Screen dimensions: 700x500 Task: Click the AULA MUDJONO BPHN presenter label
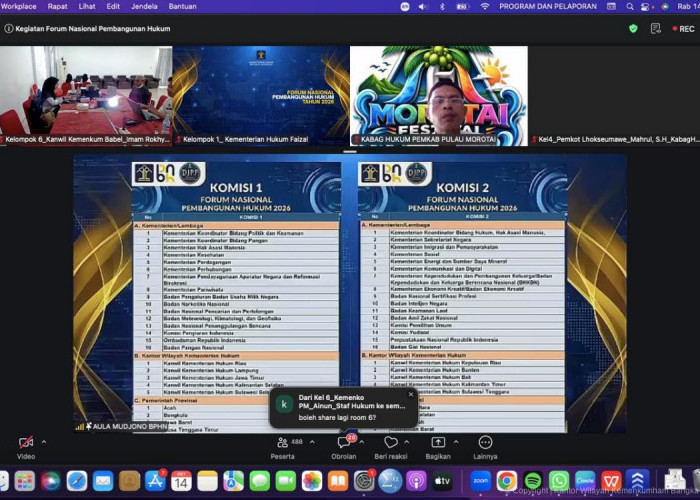129,427
